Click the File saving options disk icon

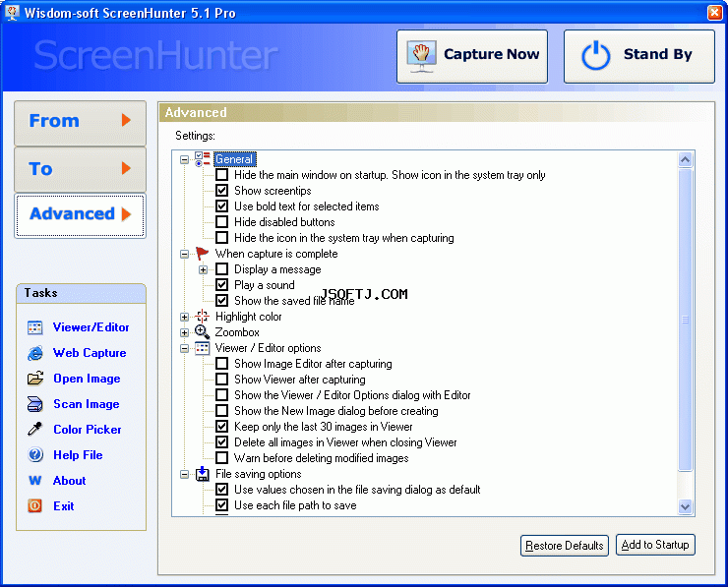pyautogui.click(x=202, y=474)
